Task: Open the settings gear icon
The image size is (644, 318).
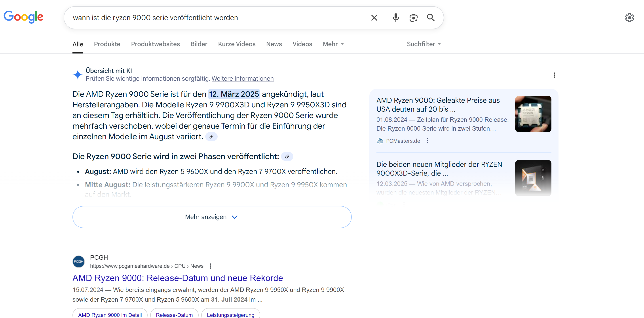Action: pos(629,18)
